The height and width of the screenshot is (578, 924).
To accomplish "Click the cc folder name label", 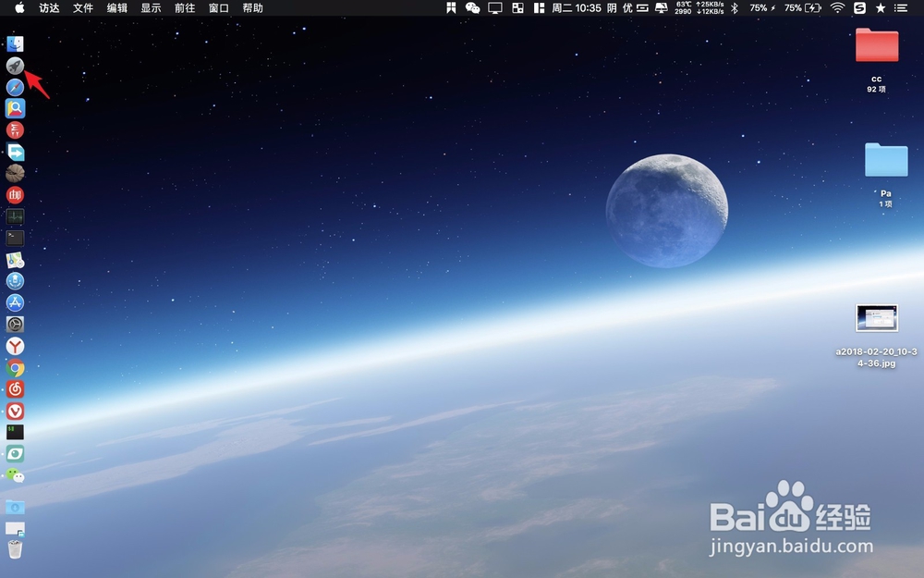I will click(x=876, y=79).
